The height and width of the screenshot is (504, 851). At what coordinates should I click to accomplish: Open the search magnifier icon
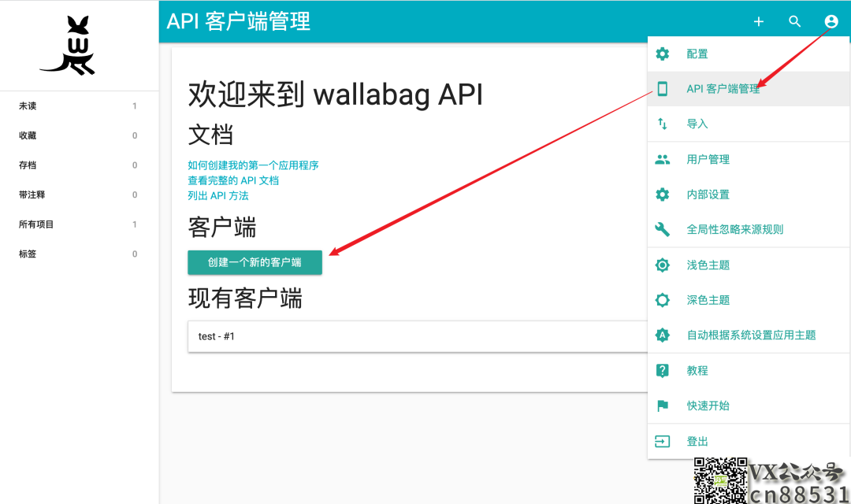[794, 21]
